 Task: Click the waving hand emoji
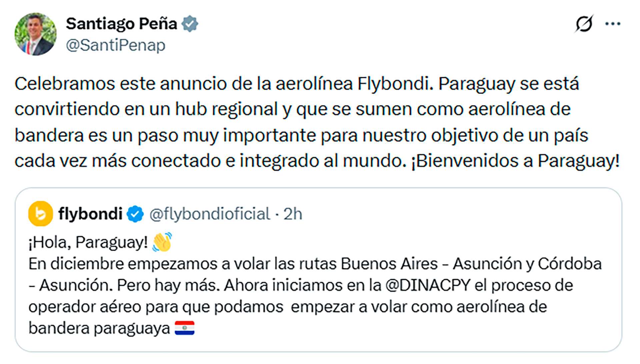coord(162,242)
